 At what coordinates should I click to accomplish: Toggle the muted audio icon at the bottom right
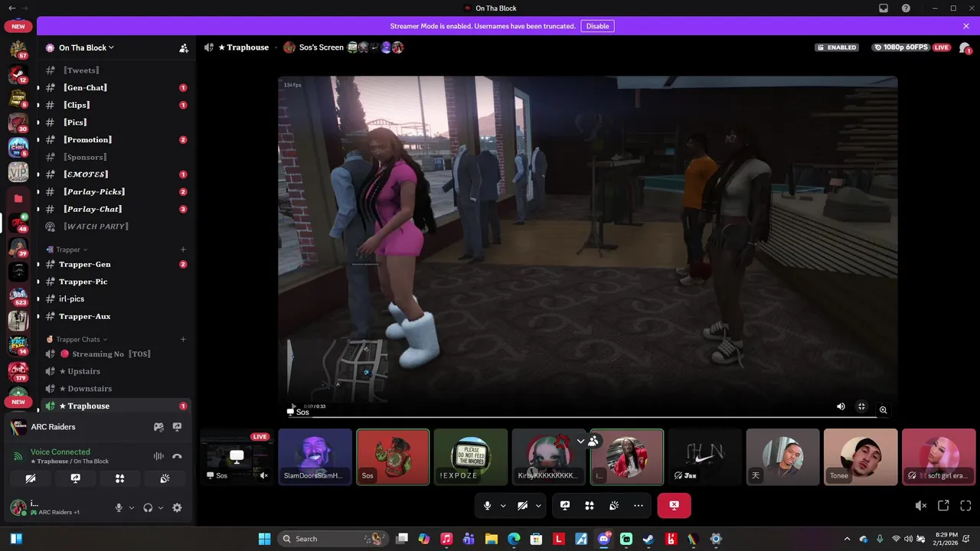tap(921, 506)
